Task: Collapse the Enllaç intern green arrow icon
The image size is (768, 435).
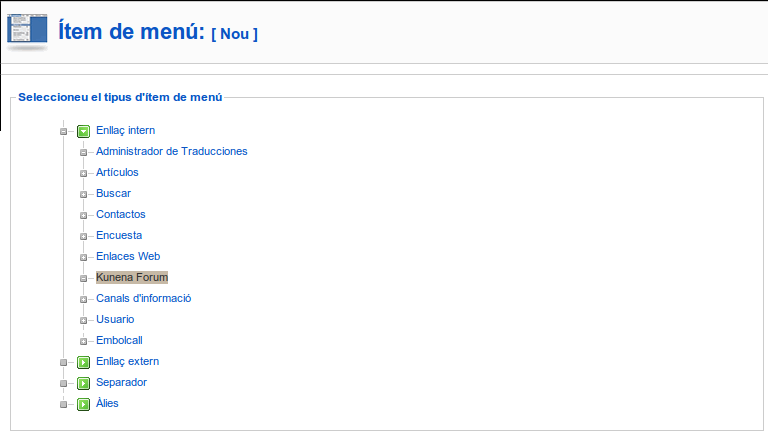Action: [84, 131]
